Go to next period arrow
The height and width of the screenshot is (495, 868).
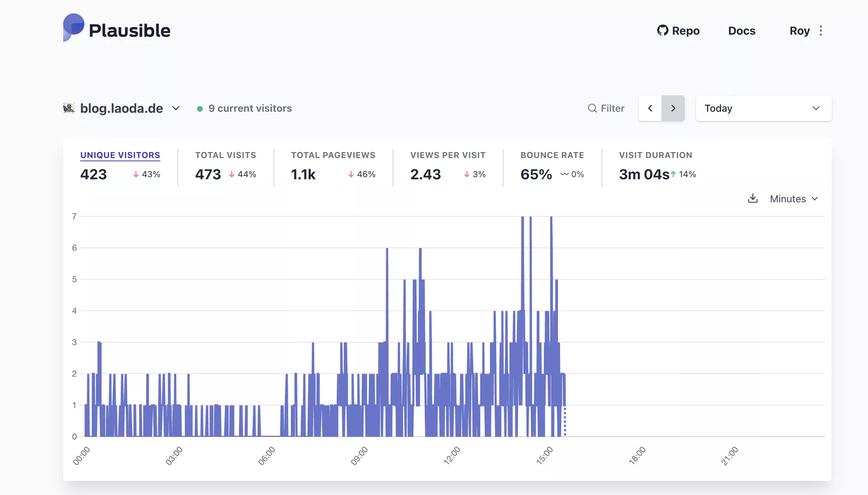pos(673,108)
